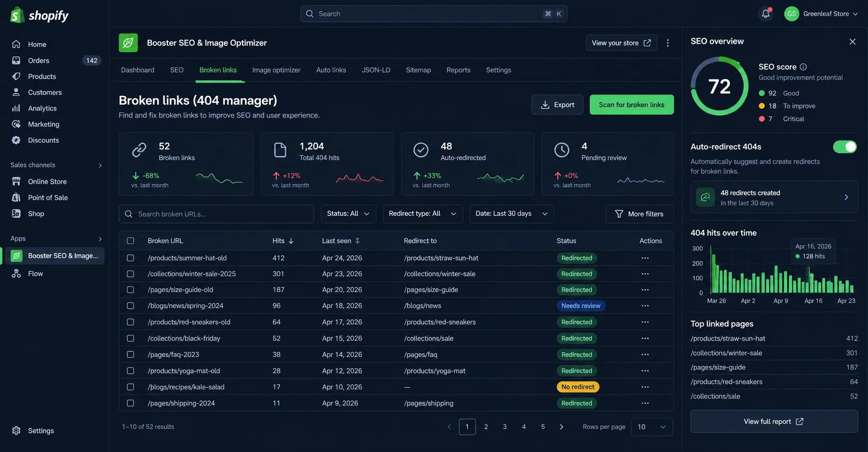Image resolution: width=868 pixels, height=452 pixels.
Task: Open row actions for /blogs/recipes/kale-salad
Action: tap(645, 386)
